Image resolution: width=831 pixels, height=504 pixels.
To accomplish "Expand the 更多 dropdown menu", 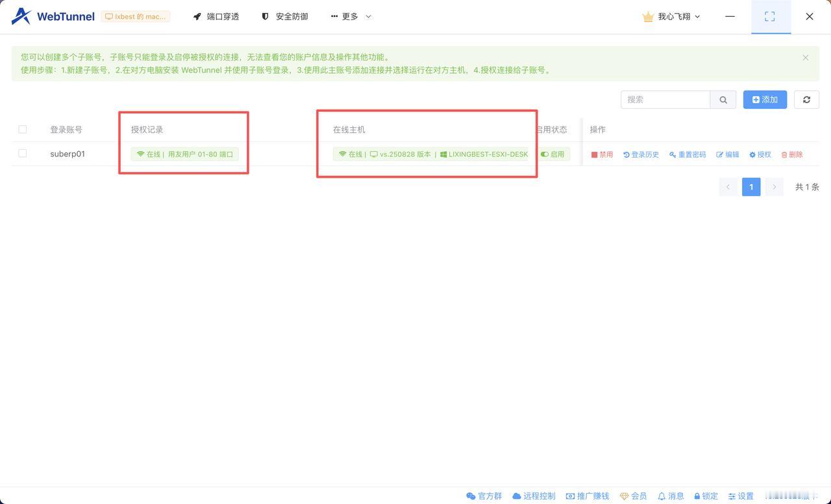I will 351,16.
